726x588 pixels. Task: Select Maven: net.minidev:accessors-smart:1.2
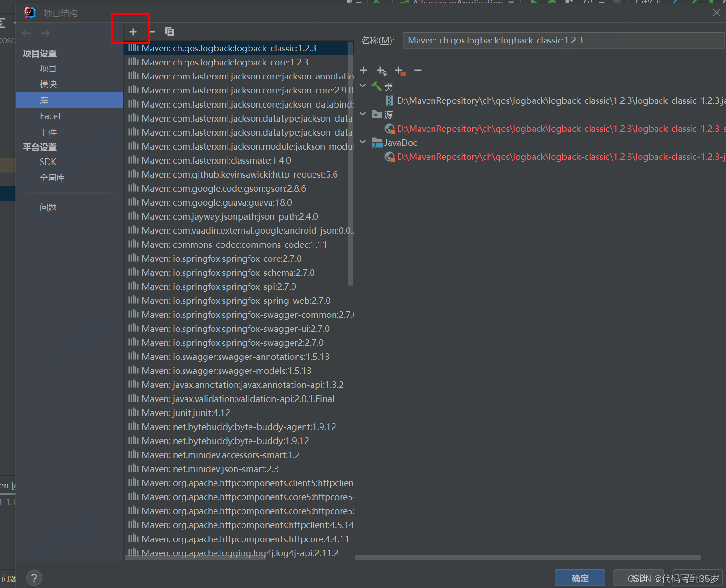coord(238,455)
